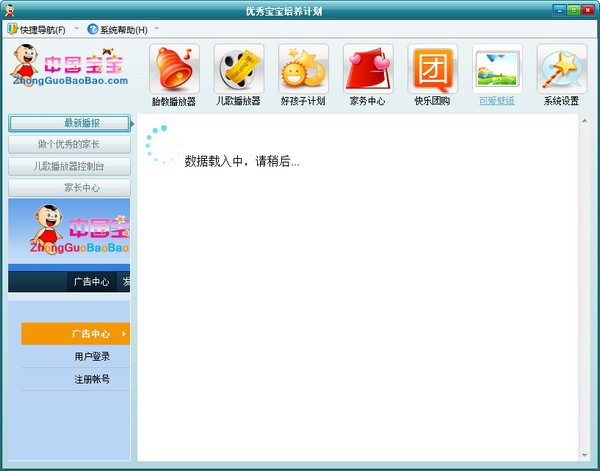Click the 用户登录 link
This screenshot has width=600, height=471.
91,356
